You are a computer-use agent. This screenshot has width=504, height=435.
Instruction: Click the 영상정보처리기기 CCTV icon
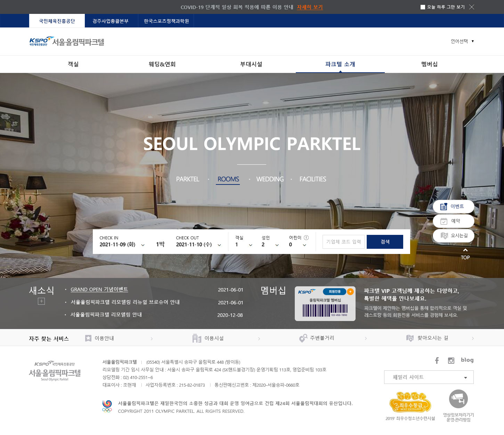pos(458,399)
